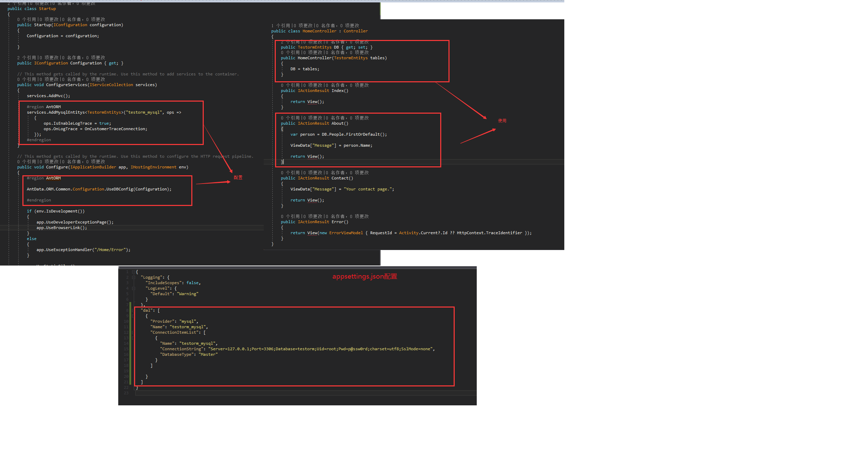Click the references CodeLens above the Error action
This screenshot has height=467, width=868.
click(290, 216)
